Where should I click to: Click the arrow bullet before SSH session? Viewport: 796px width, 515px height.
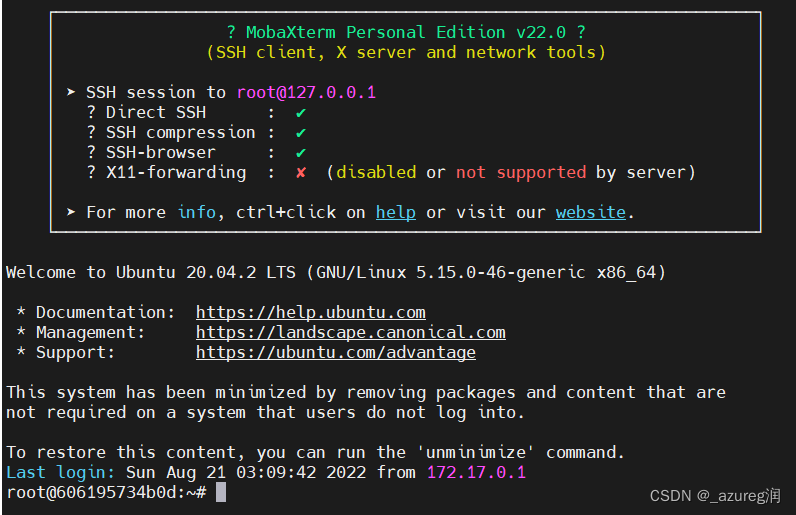click(71, 92)
